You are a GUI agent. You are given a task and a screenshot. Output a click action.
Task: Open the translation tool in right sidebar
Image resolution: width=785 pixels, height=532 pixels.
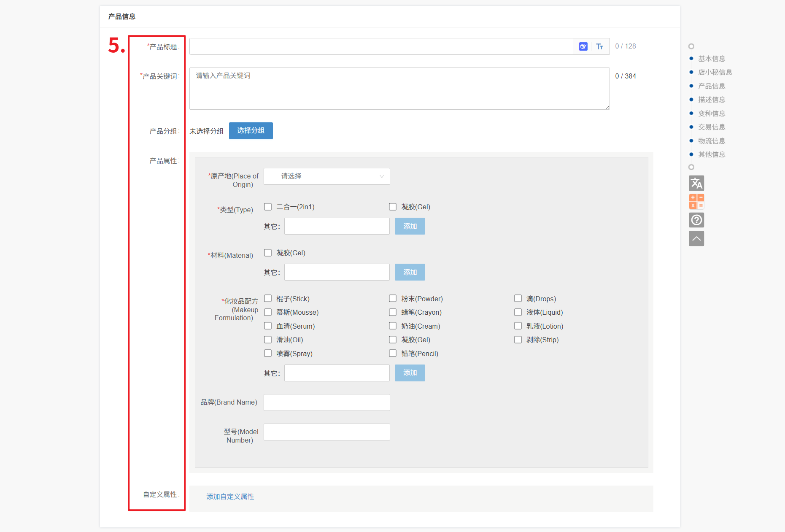click(696, 183)
